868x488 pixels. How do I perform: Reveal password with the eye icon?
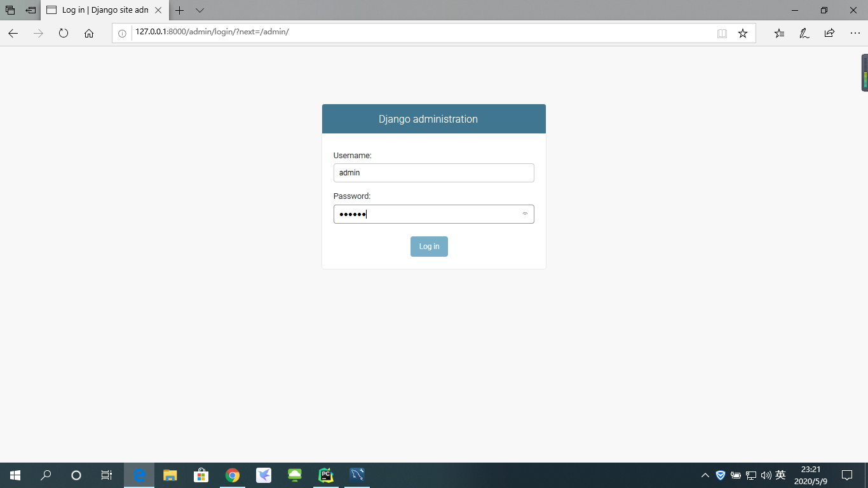click(525, 214)
